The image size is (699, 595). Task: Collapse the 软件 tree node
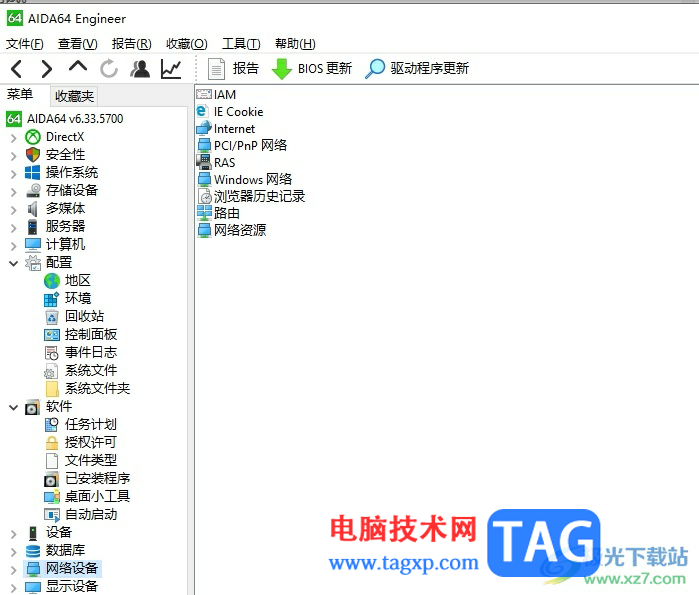(x=13, y=407)
